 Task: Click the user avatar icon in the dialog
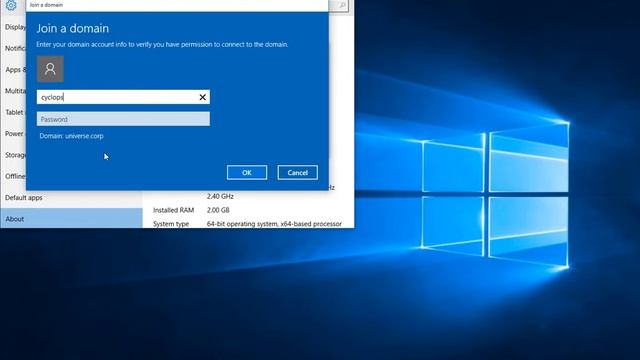point(50,69)
